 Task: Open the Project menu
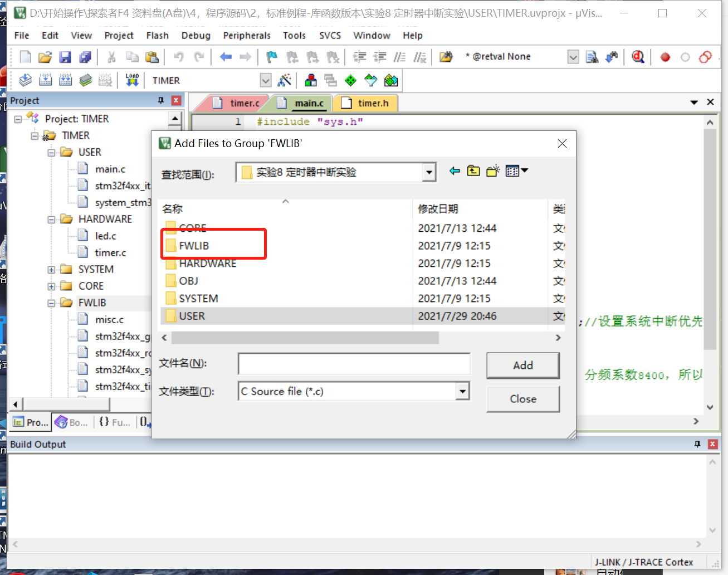click(119, 35)
